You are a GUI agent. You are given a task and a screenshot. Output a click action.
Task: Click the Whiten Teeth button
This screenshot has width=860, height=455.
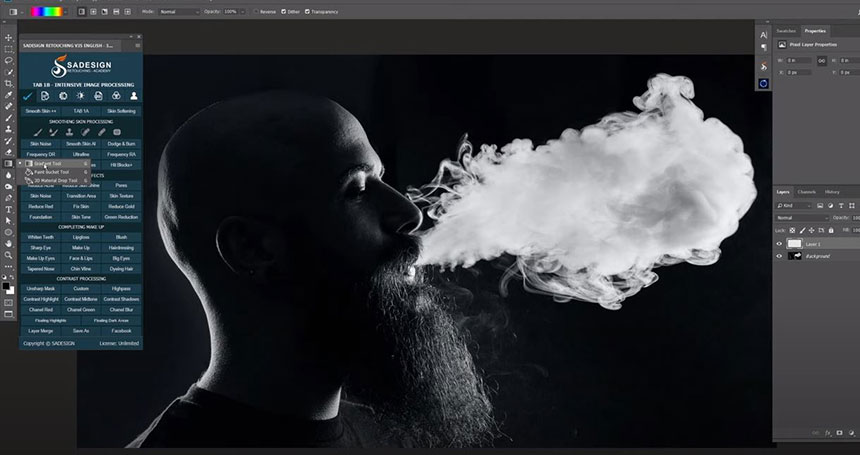click(x=41, y=237)
